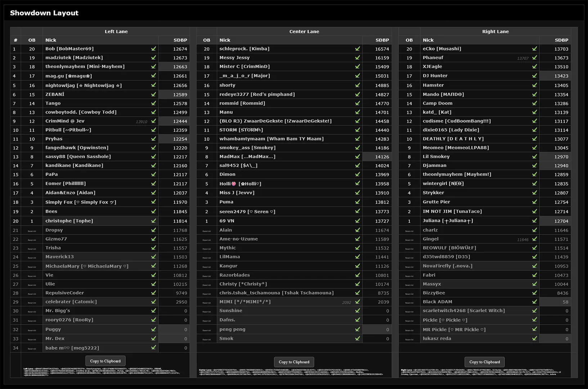Viewport: 588px width, 389px height.
Task: Click the Right Lane OB column header
Action: point(409,40)
